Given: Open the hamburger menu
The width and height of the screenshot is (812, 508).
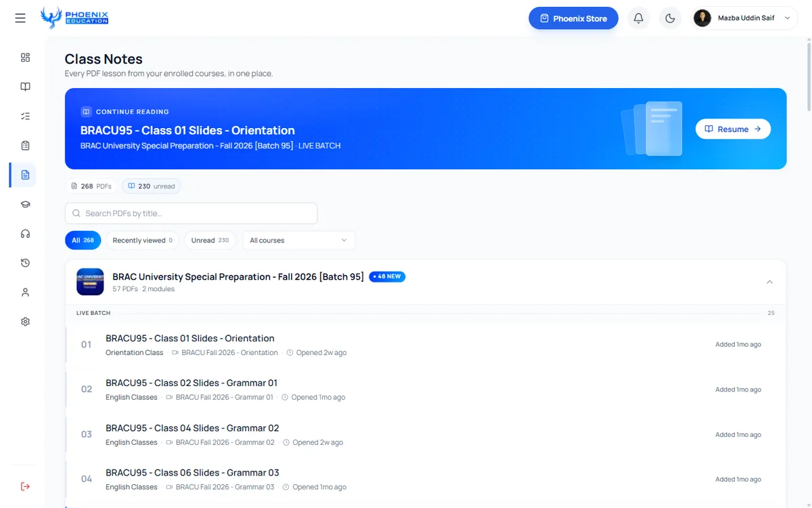Looking at the screenshot, I should [20, 18].
